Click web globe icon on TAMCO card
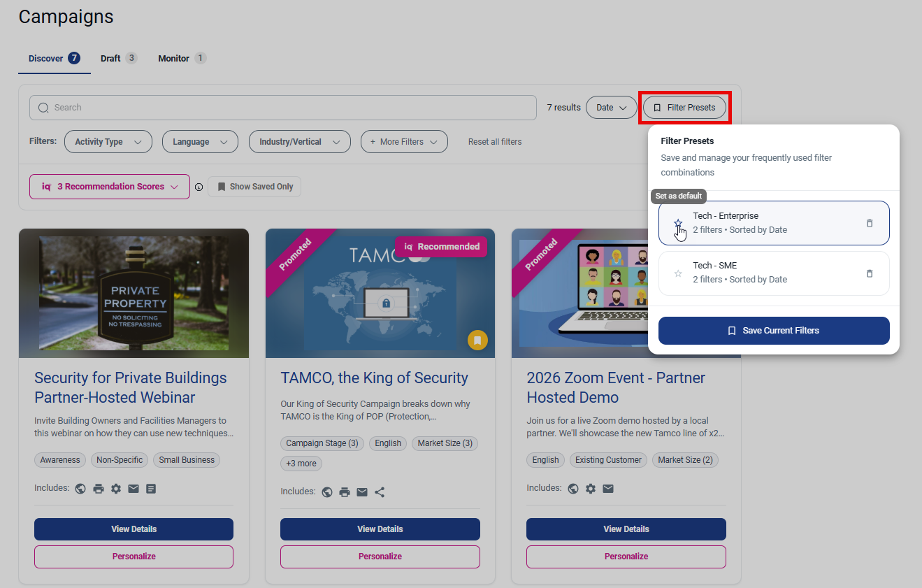Screen dimensions: 922x588 tap(327, 492)
